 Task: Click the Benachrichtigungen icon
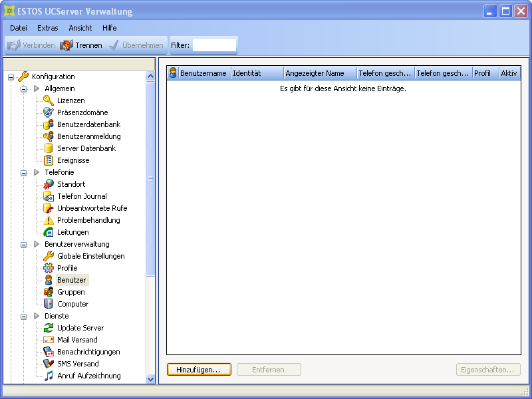(x=49, y=352)
